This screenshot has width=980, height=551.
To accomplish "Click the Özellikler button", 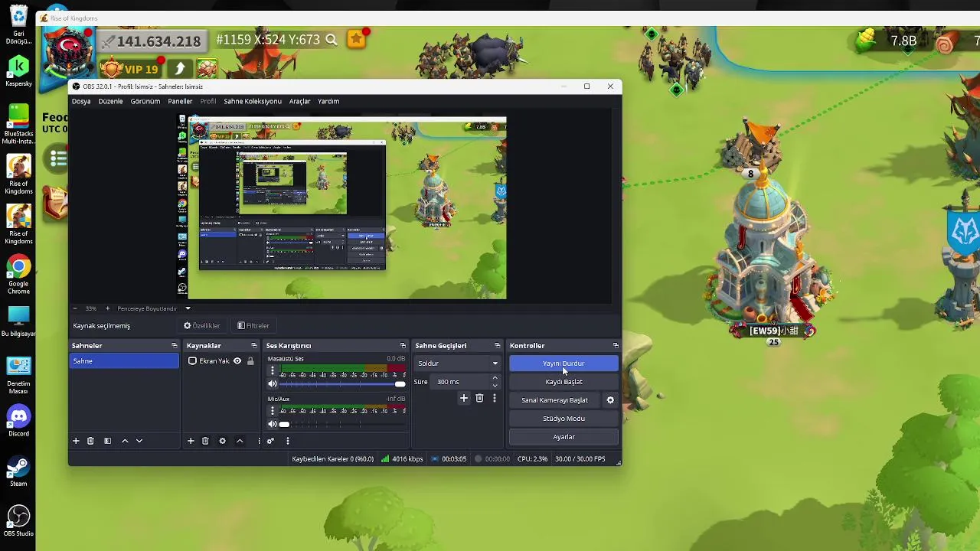I will coord(202,326).
